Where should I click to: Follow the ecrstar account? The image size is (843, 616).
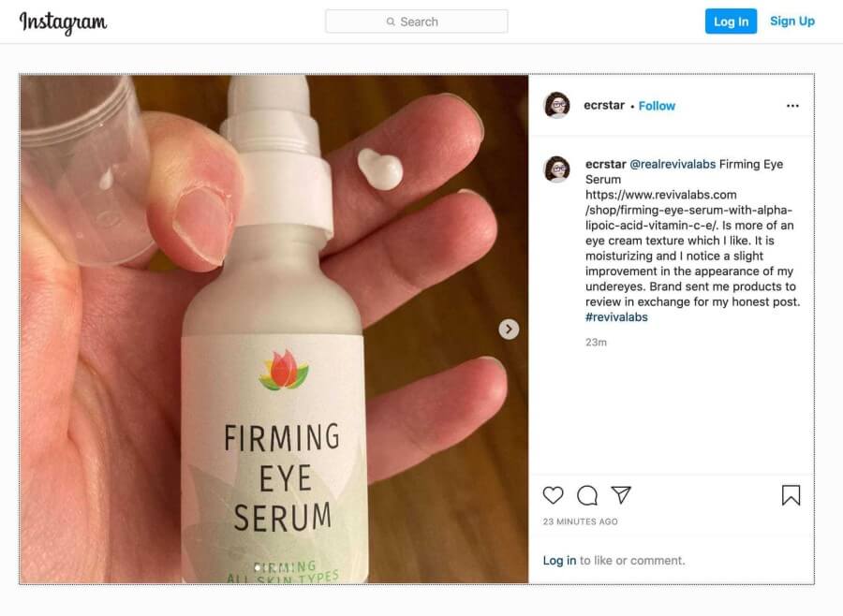(657, 106)
